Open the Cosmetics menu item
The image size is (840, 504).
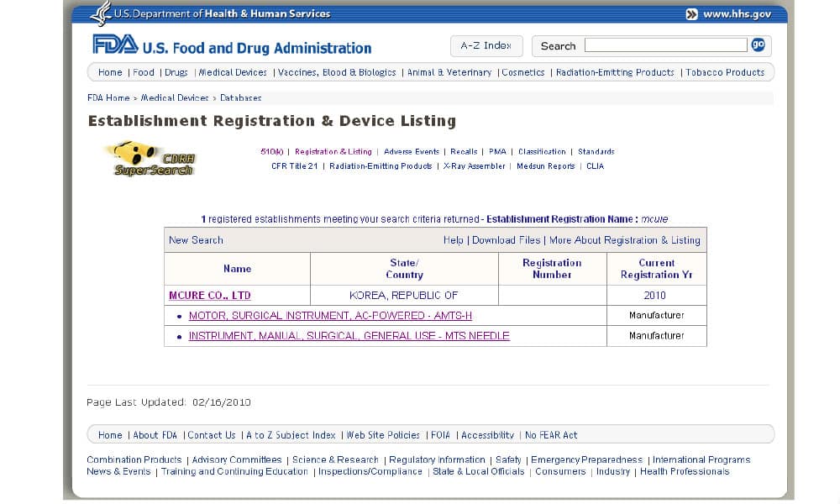(522, 72)
